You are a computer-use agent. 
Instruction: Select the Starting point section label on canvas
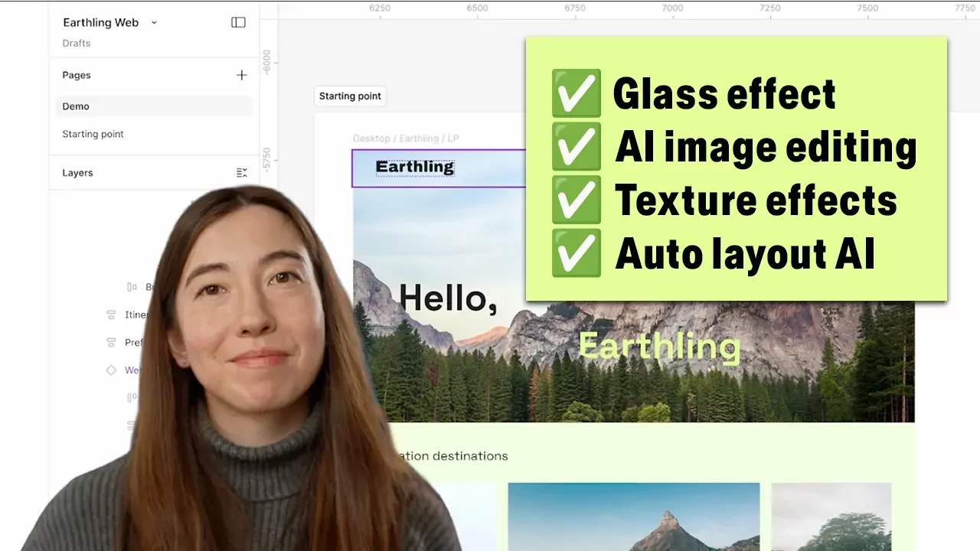(350, 96)
